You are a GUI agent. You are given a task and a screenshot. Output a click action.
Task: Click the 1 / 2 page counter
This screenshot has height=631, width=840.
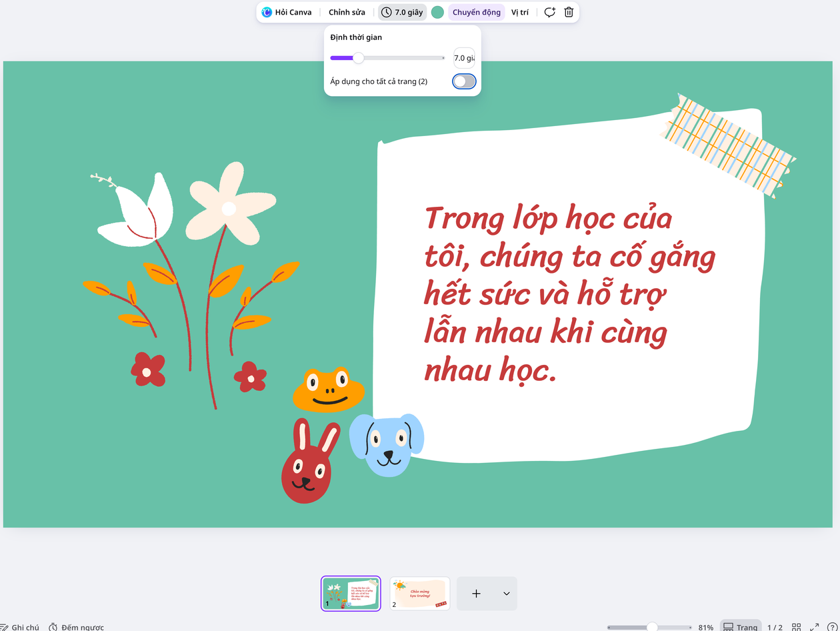[x=775, y=627]
